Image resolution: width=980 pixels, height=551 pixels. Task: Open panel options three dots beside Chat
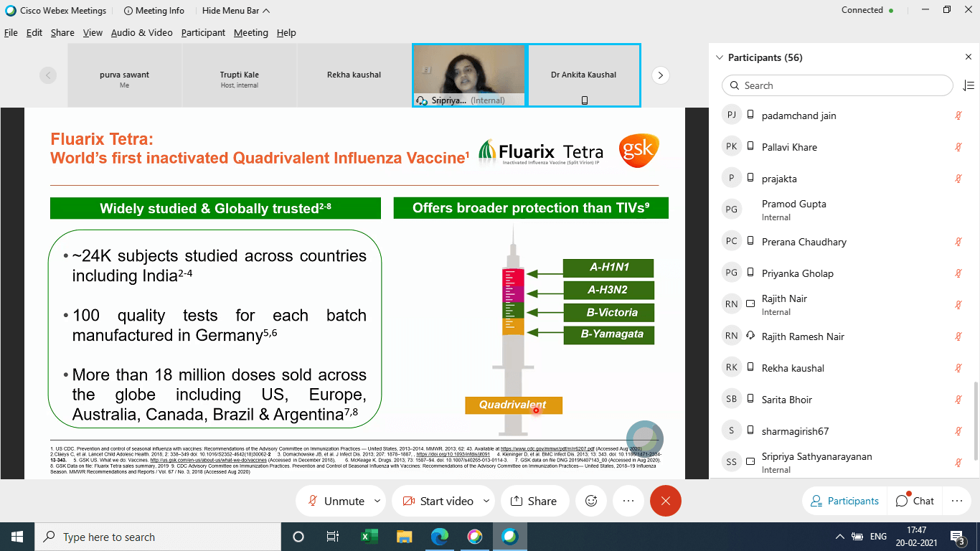(956, 501)
